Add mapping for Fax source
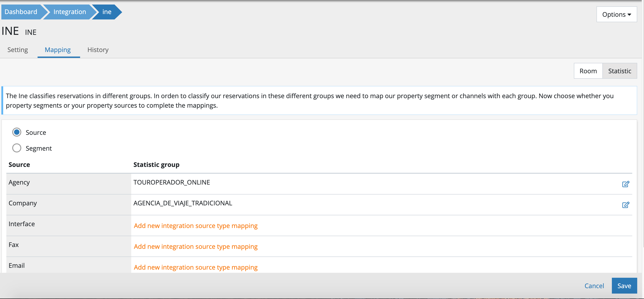Screen dimensions: 644x299 (196, 246)
